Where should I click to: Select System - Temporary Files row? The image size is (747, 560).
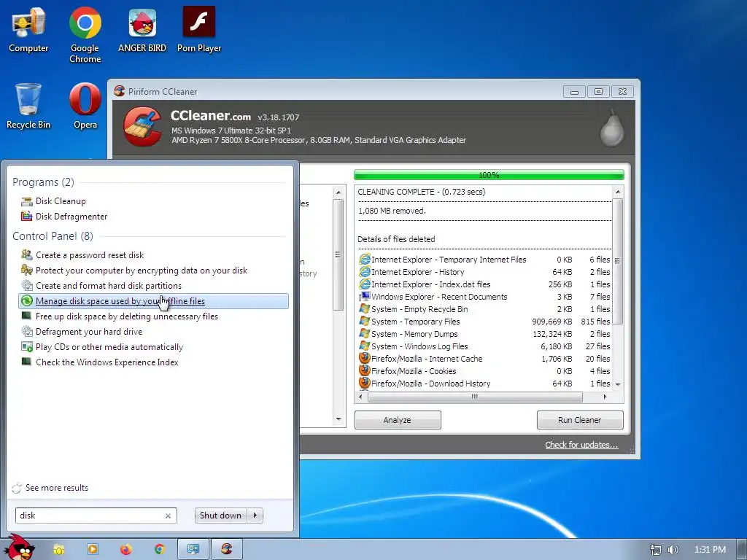pos(484,322)
